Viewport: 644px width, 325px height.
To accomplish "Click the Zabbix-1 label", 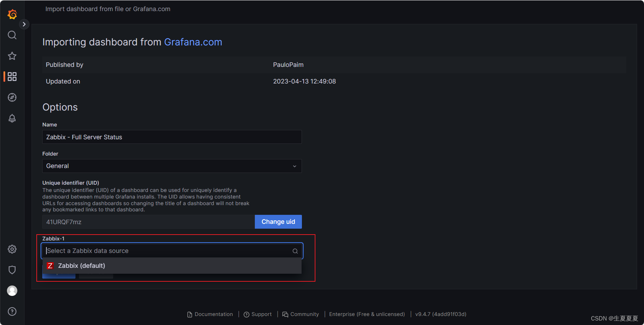I will coord(53,238).
